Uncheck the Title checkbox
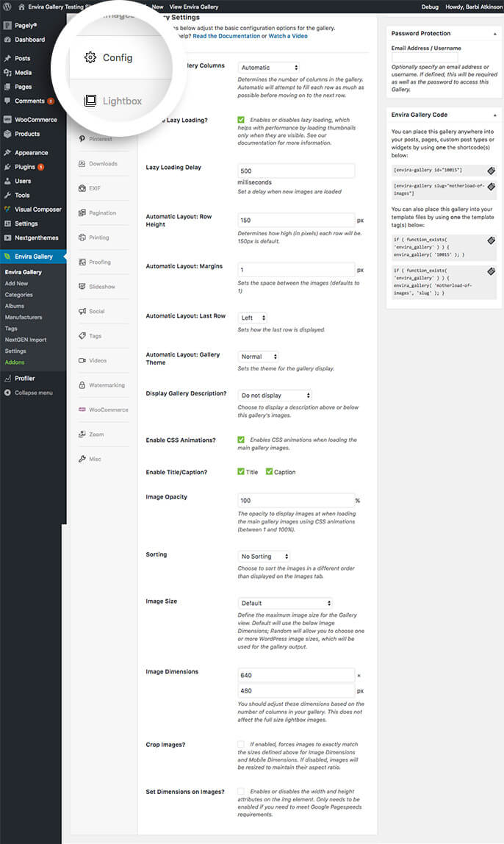The image size is (504, 844). pyautogui.click(x=241, y=471)
